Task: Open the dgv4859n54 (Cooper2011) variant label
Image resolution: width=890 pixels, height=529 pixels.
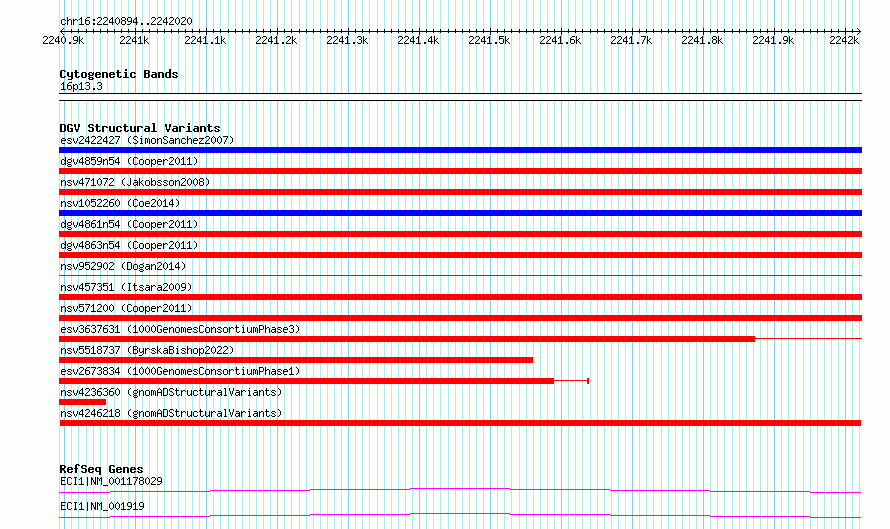Action: (129, 161)
